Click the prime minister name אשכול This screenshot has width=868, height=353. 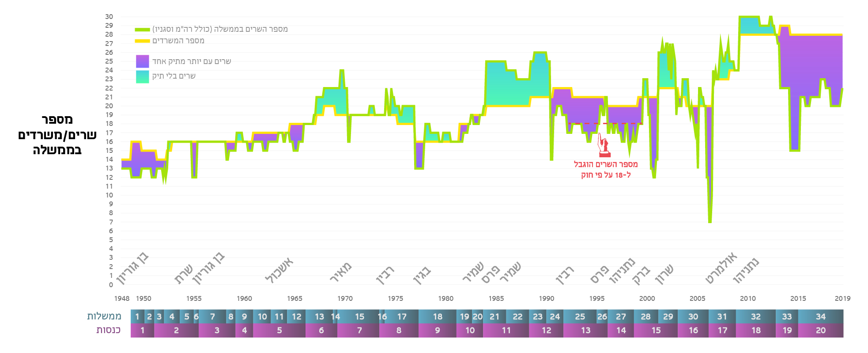tap(279, 270)
